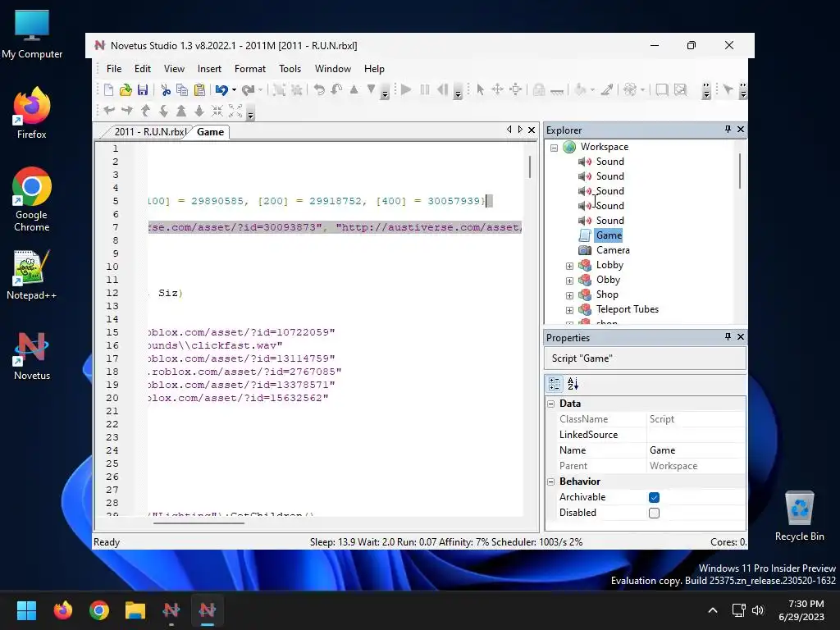Click the Tilt selection toolbar icon
The width and height of the screenshot is (840, 630).
(x=336, y=90)
